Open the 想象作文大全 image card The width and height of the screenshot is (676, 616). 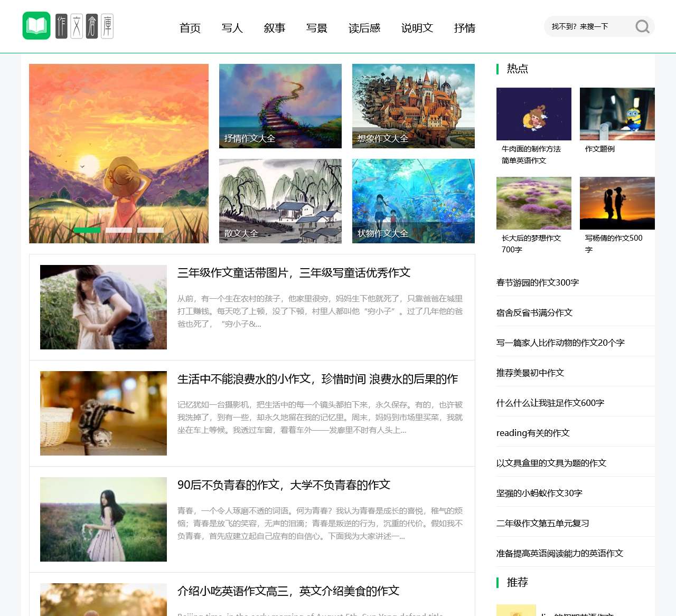tap(414, 106)
